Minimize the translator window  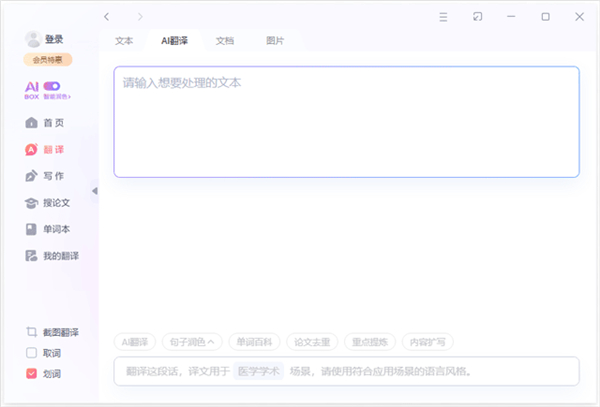(x=511, y=16)
